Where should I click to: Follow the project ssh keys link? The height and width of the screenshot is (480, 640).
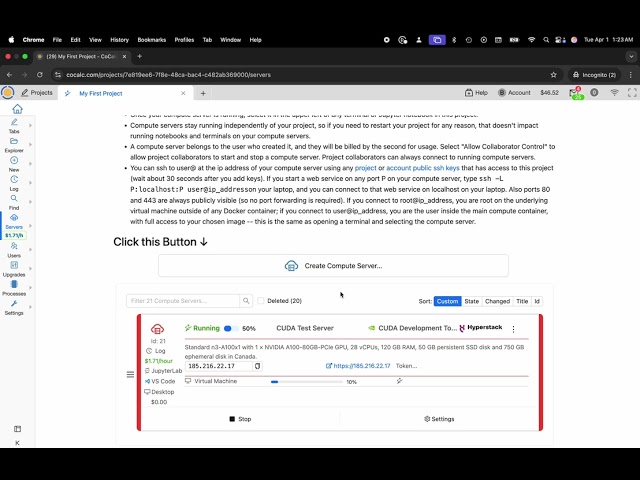pos(365,168)
